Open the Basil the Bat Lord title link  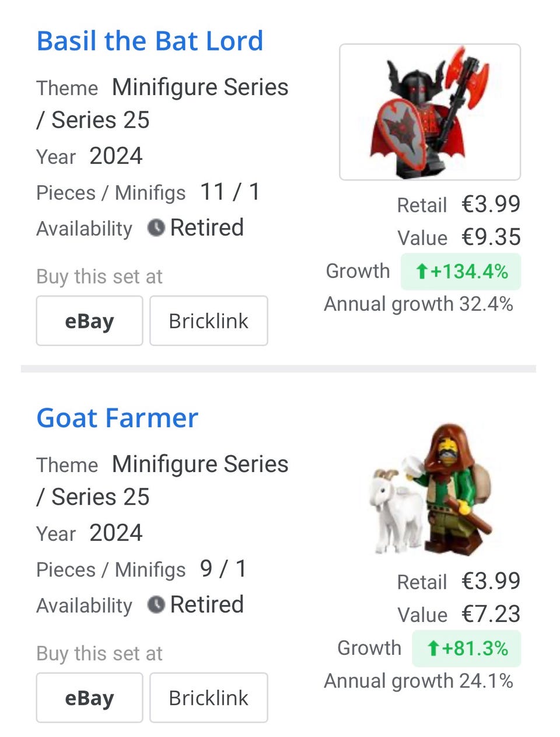click(150, 41)
